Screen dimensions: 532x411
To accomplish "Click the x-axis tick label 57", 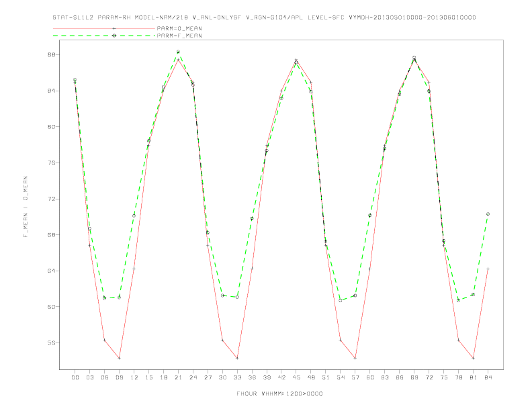I will 355,377.
